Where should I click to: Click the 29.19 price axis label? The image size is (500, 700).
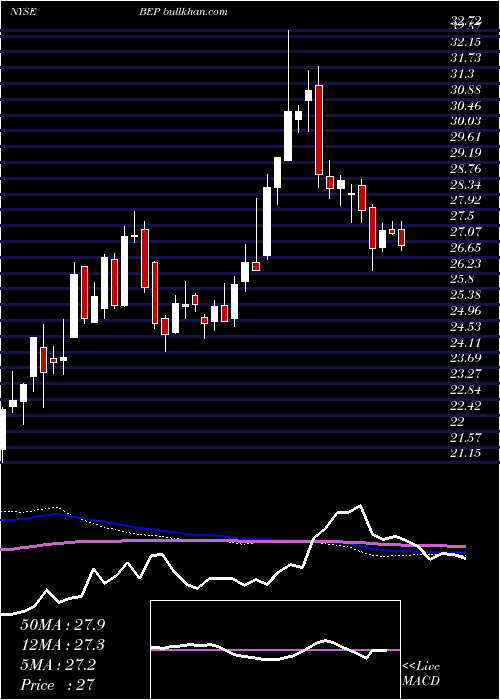466,153
